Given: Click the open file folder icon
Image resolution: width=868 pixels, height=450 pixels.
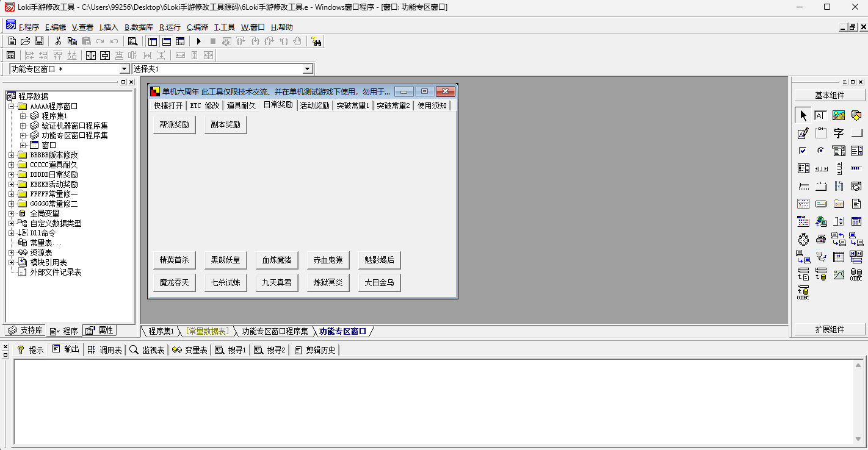Looking at the screenshot, I should click(26, 41).
